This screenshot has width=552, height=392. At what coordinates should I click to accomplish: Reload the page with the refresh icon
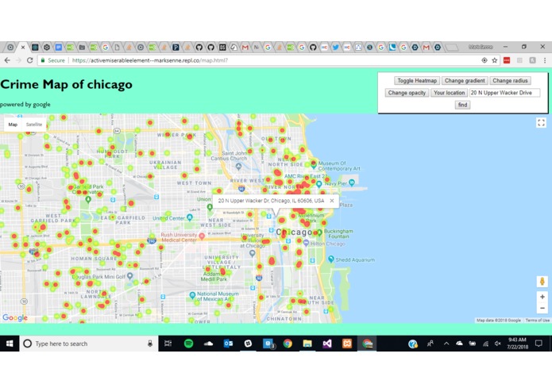(x=30, y=60)
